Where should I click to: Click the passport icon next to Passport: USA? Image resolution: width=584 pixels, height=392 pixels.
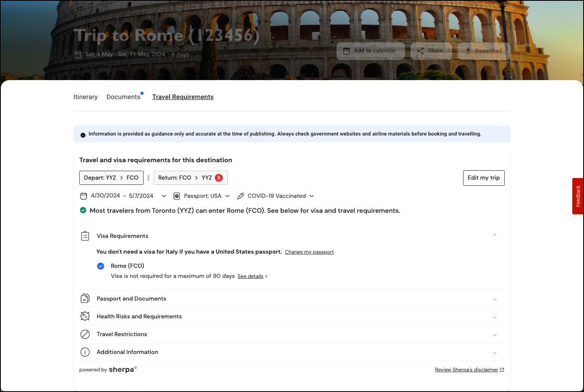pos(177,196)
